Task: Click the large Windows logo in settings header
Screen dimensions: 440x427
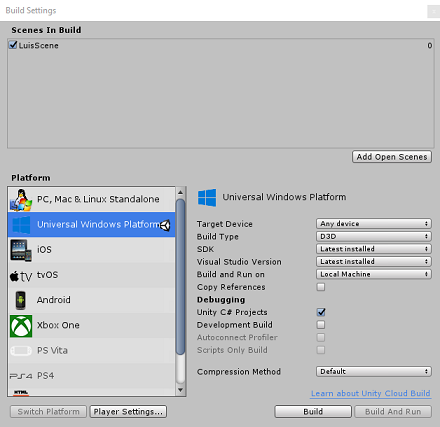Action: point(207,197)
